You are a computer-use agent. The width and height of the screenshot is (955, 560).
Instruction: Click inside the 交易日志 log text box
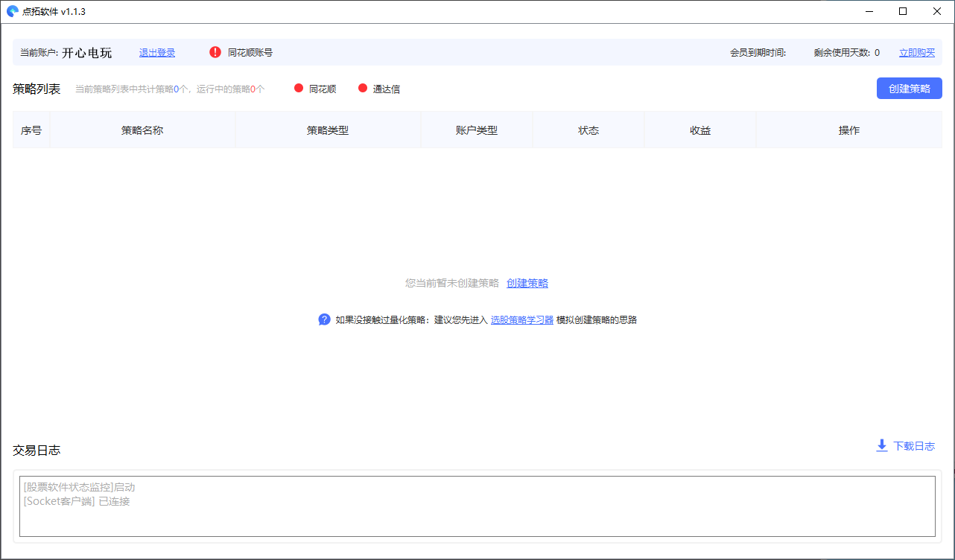tap(477, 506)
